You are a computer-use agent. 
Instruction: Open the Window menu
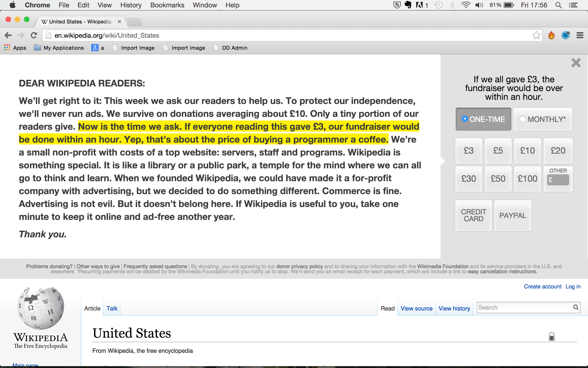[x=205, y=5]
